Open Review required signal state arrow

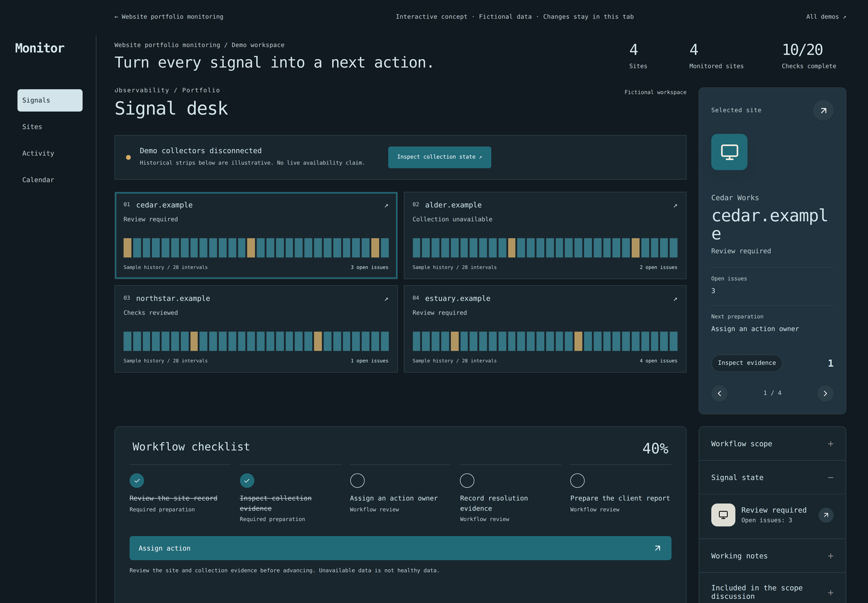[x=826, y=515]
